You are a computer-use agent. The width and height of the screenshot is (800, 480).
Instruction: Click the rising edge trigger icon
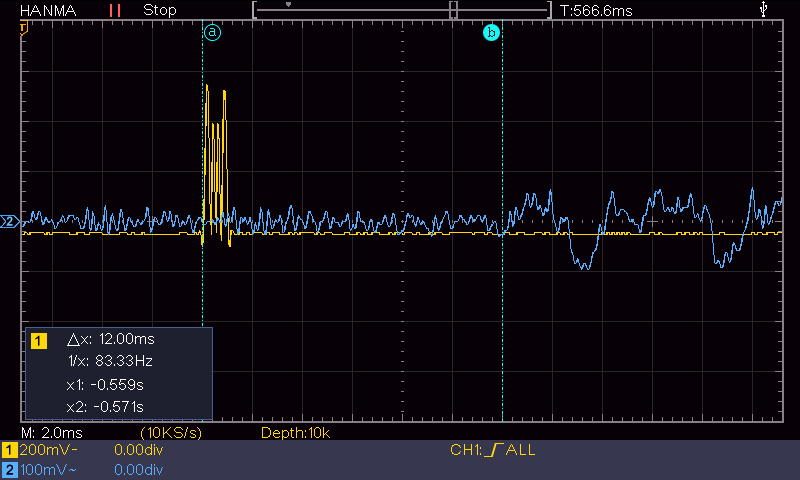pyautogui.click(x=494, y=450)
